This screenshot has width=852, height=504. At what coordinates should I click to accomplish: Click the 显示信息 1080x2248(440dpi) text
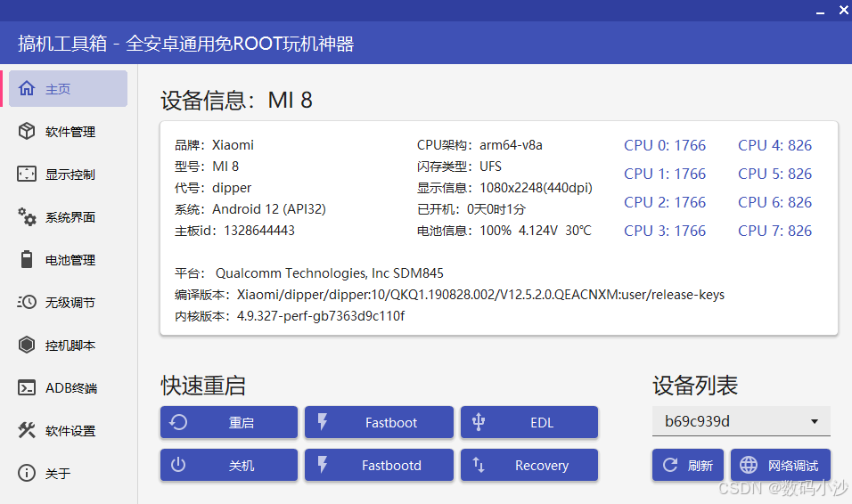click(x=504, y=188)
